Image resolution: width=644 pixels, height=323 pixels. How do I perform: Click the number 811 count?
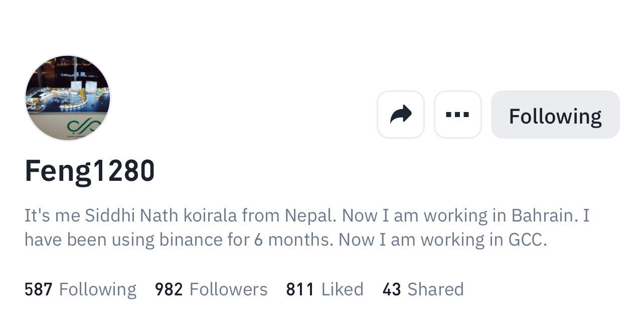pyautogui.click(x=300, y=289)
